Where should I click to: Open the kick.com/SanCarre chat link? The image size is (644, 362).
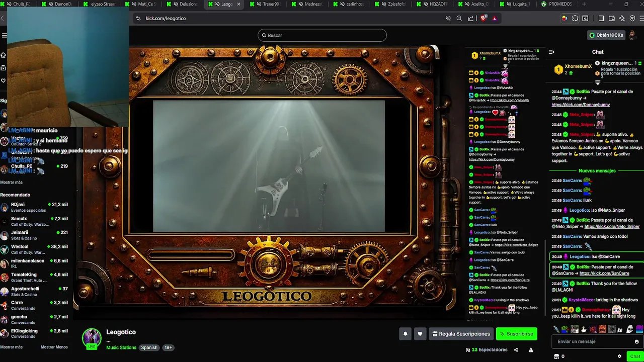pyautogui.click(x=604, y=274)
